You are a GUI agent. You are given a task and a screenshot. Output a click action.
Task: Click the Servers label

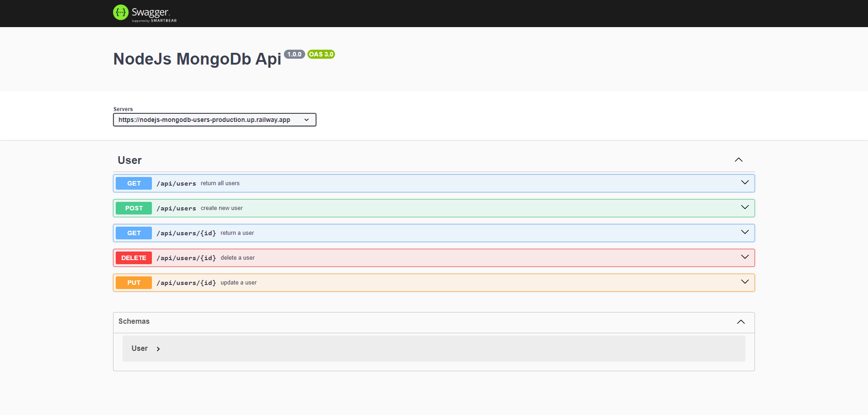tap(123, 109)
